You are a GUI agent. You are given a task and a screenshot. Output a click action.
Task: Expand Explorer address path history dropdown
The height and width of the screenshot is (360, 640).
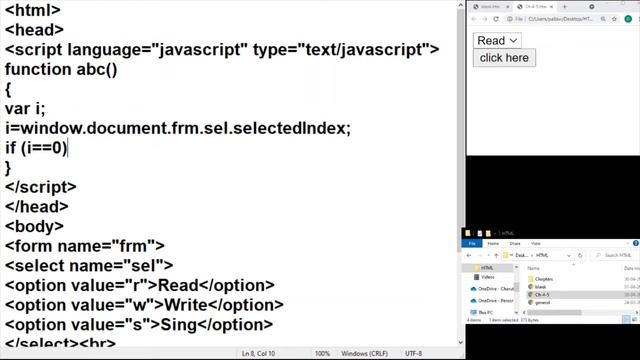569,256
